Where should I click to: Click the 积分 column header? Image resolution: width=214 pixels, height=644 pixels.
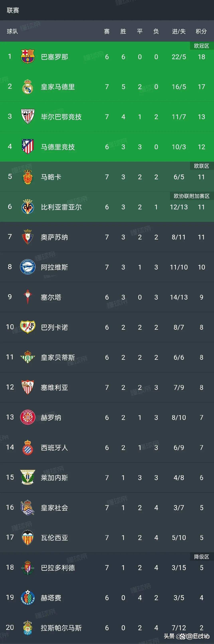[201, 31]
